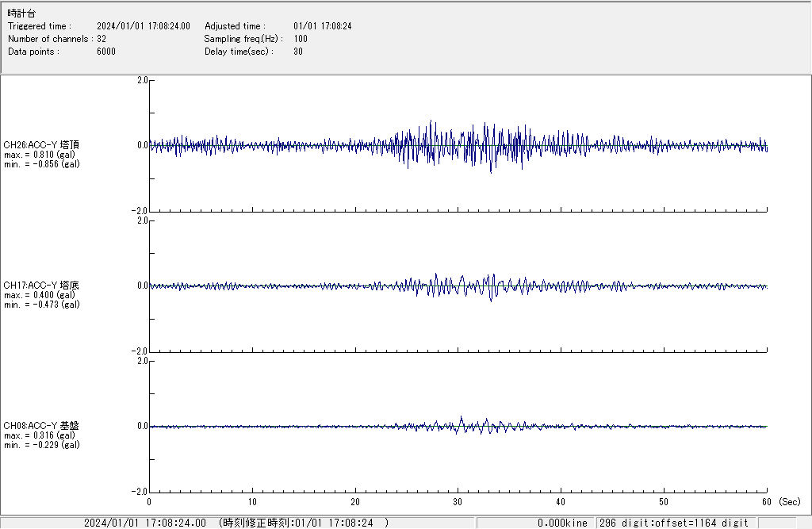Screen dimensions: 812x529
Task: Click the Data points value 6000
Action: (x=106, y=52)
